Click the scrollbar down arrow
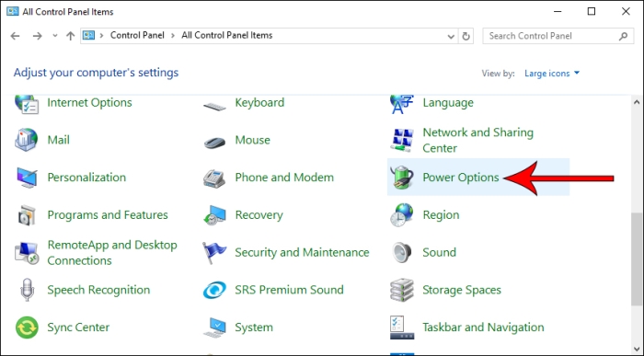Viewport: 644px width, 356px height. pos(637,350)
